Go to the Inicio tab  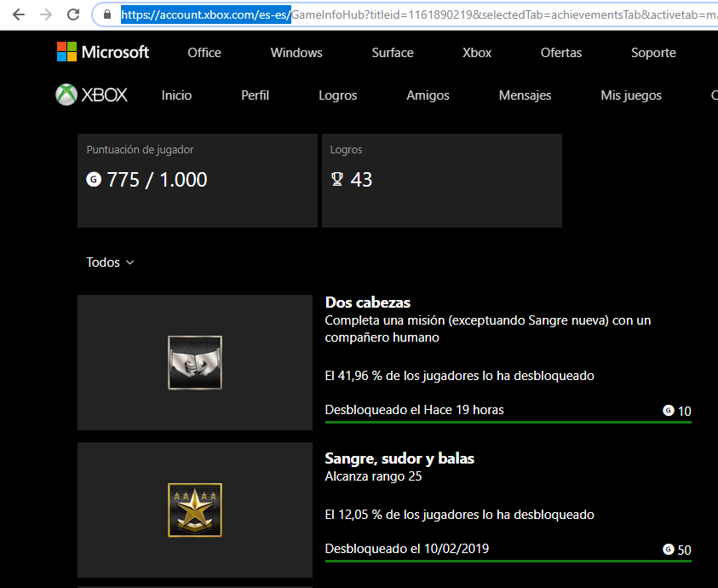176,95
